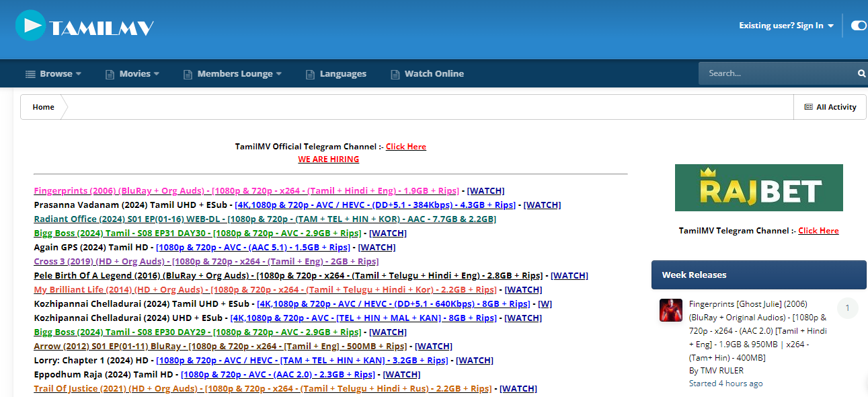This screenshot has width=868, height=397.
Task: Click WATCH for Bigg Boss EP31 DAY30
Action: 388,233
